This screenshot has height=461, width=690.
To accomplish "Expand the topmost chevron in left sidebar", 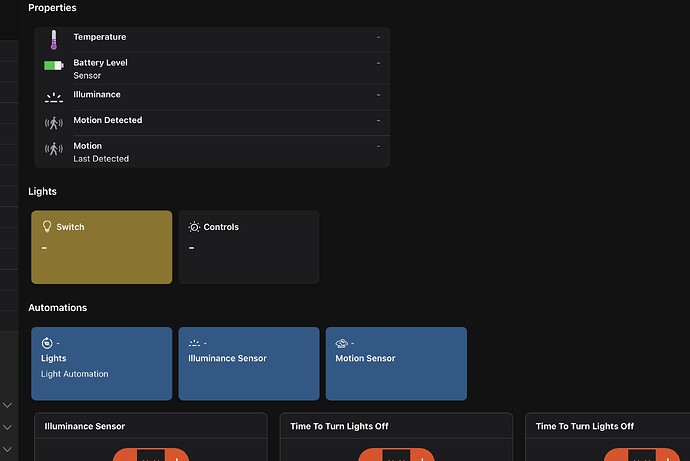I will (7, 405).
